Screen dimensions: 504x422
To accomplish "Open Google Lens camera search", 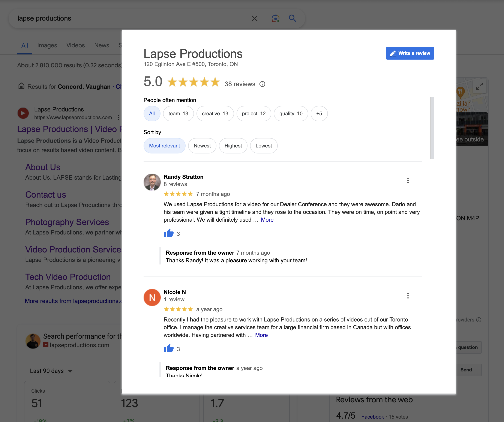I will pyautogui.click(x=276, y=18).
